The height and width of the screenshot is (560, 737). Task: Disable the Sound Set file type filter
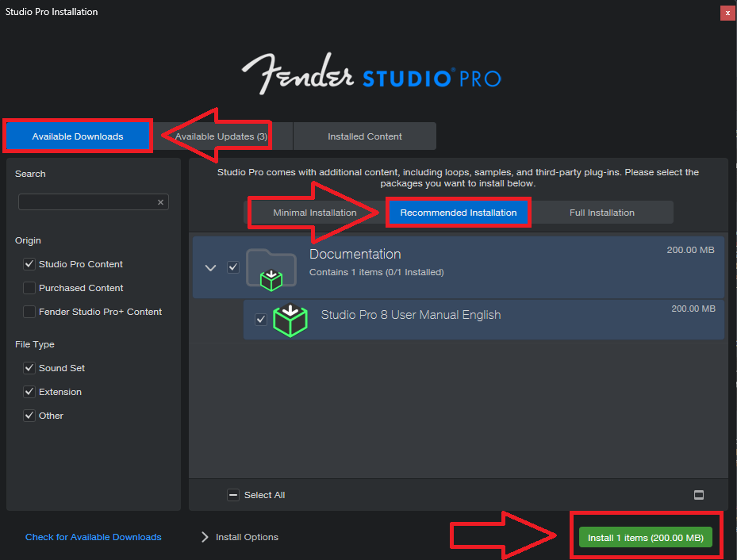(x=29, y=368)
